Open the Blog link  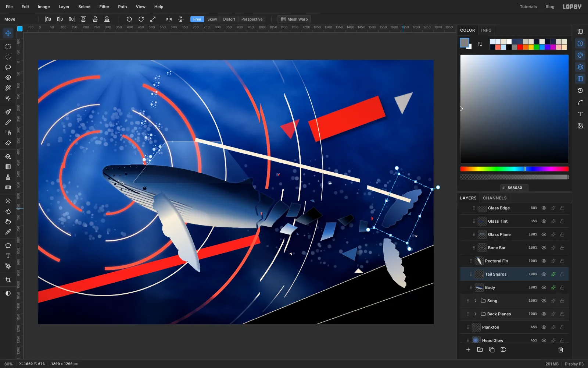(550, 7)
